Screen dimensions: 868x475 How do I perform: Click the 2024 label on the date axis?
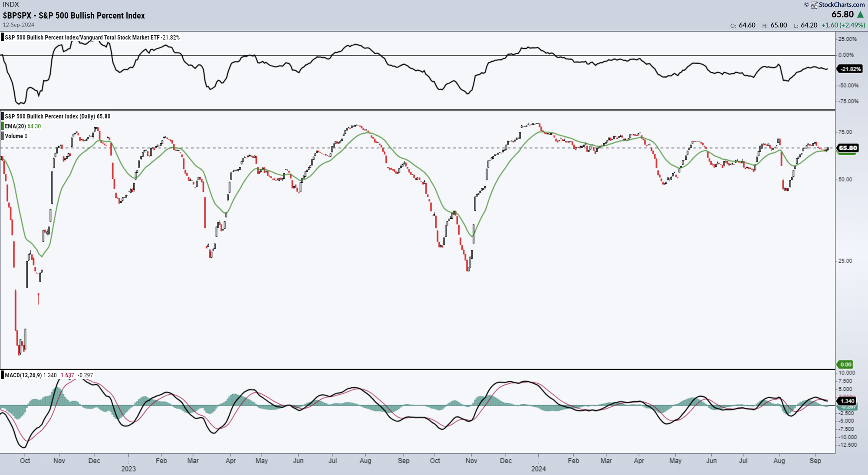[539, 469]
